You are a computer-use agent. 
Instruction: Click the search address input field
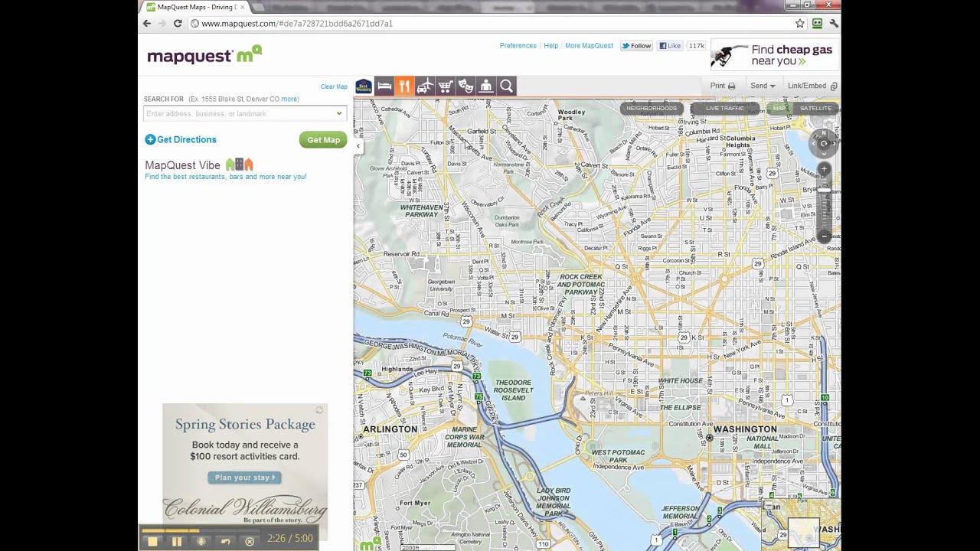(245, 114)
